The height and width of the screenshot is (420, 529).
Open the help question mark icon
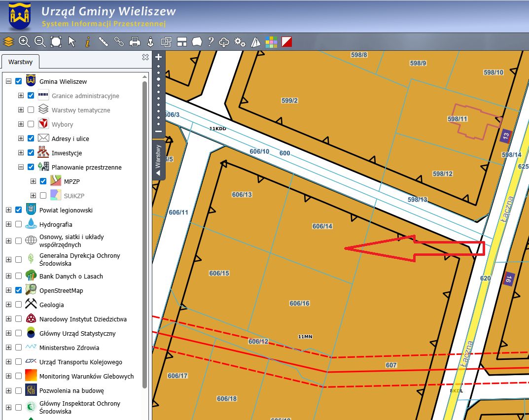211,42
